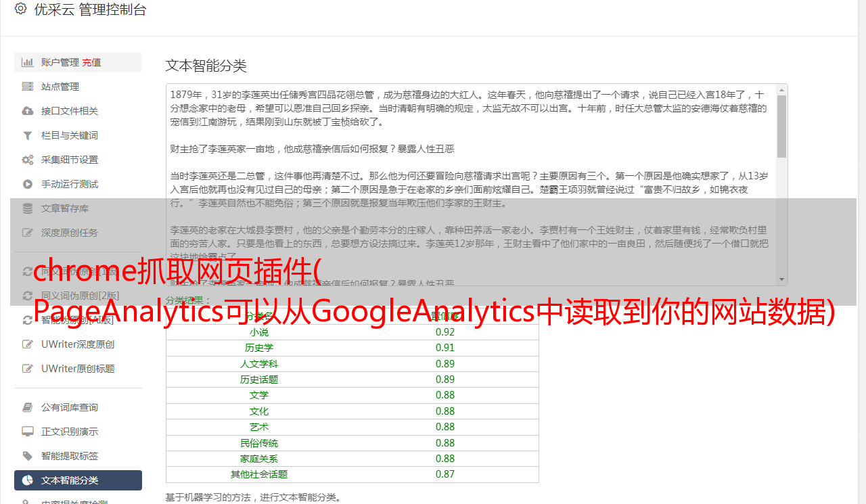Open the 文章暂存库 database icon
This screenshot has height=504, width=866.
[x=28, y=208]
